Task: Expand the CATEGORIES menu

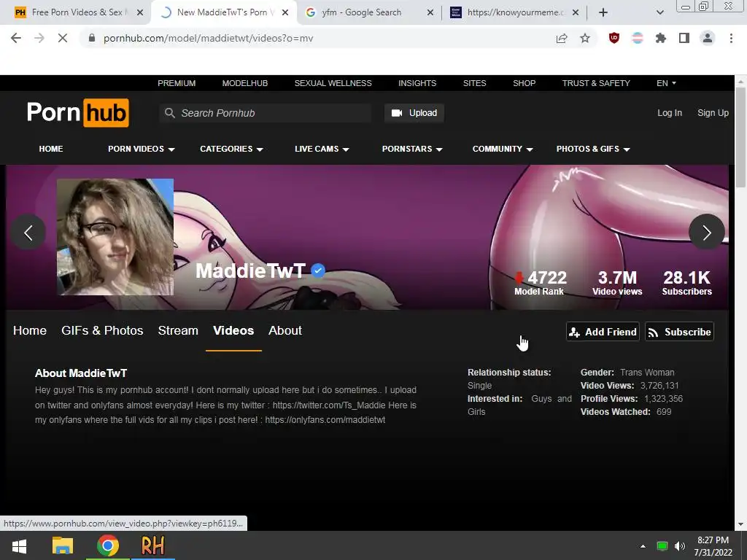Action: click(x=231, y=149)
